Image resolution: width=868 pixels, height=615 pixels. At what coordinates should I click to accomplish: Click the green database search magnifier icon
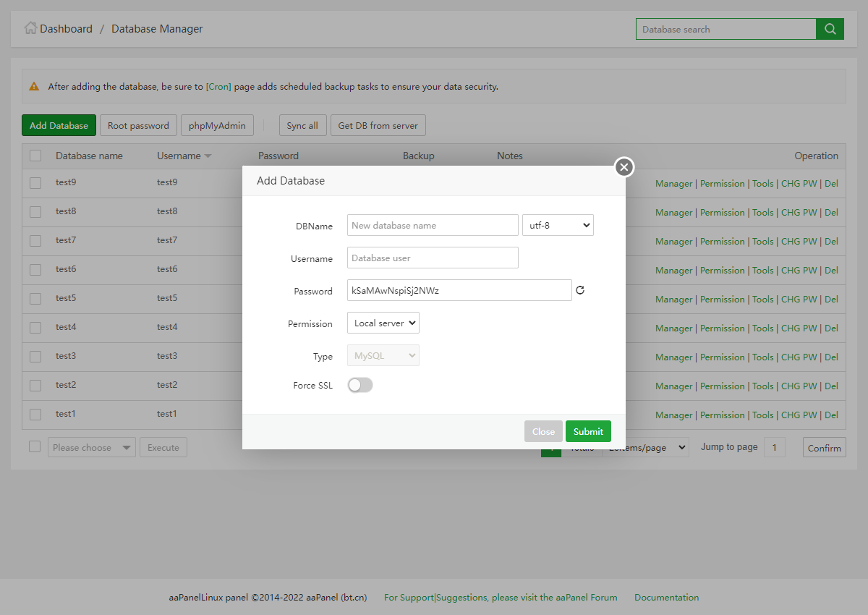(x=830, y=29)
